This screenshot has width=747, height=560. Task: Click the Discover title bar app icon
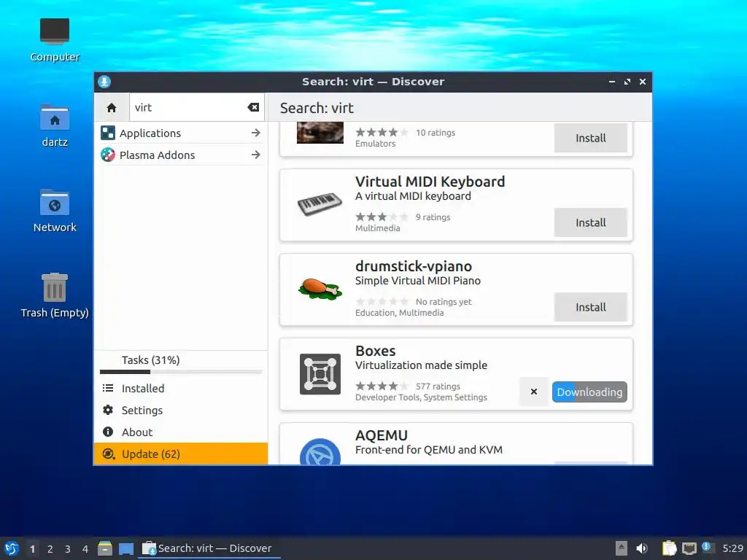(x=104, y=82)
